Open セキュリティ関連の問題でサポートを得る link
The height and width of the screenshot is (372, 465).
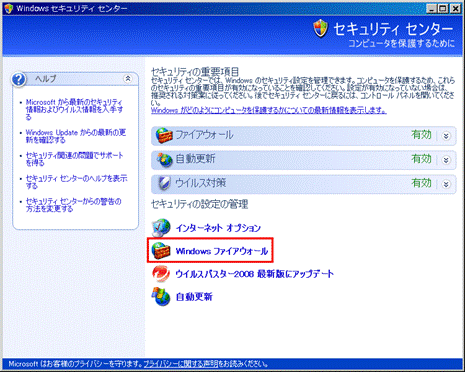coord(75,159)
